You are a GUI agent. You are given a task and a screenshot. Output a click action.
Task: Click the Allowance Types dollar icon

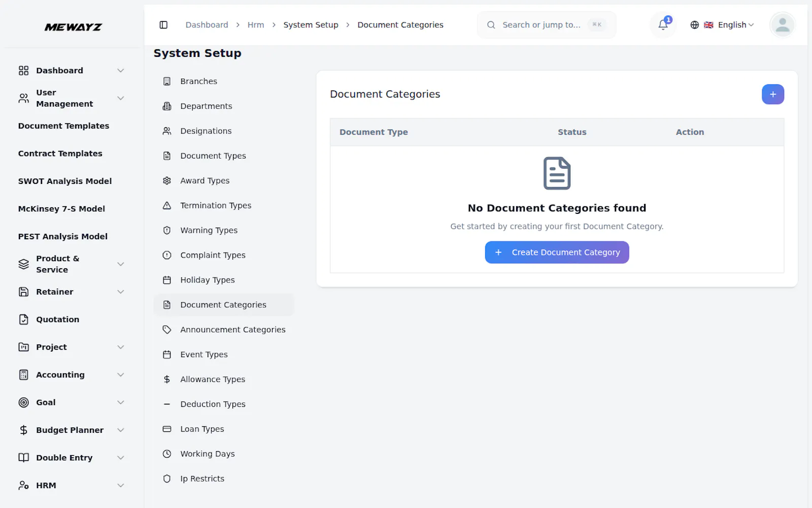167,379
